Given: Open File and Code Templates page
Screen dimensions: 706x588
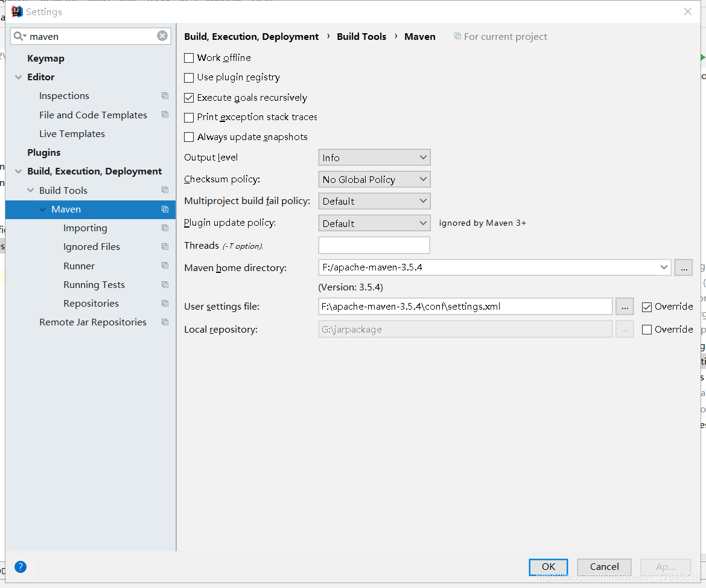Looking at the screenshot, I should pyautogui.click(x=93, y=115).
